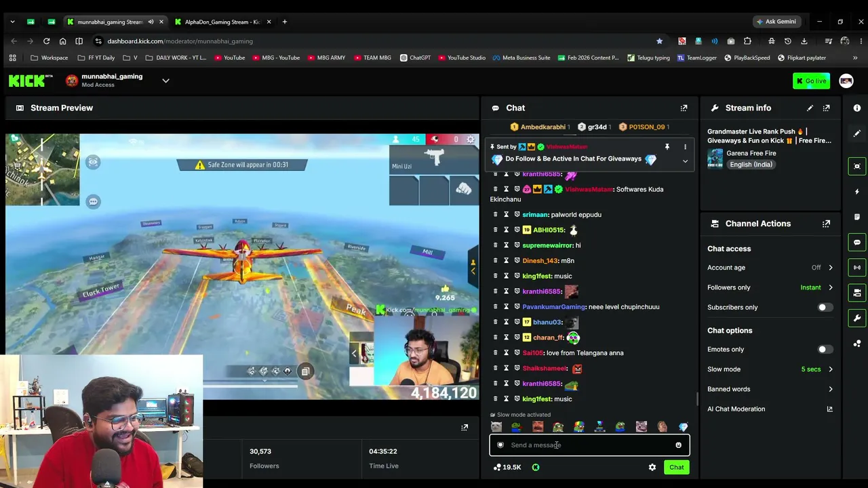
Task: Click top gifter Ambedkarabhi in leaderboard
Action: (540, 127)
